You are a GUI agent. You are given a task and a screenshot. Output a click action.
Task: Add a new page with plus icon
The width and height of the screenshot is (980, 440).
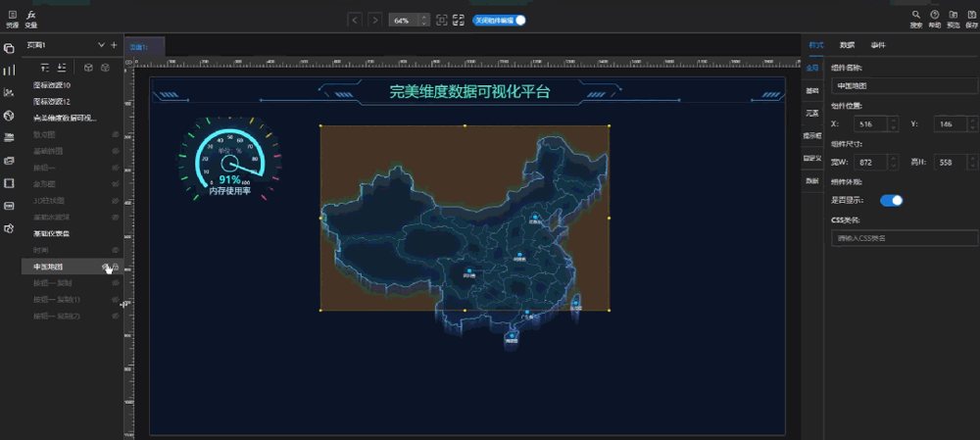(114, 45)
